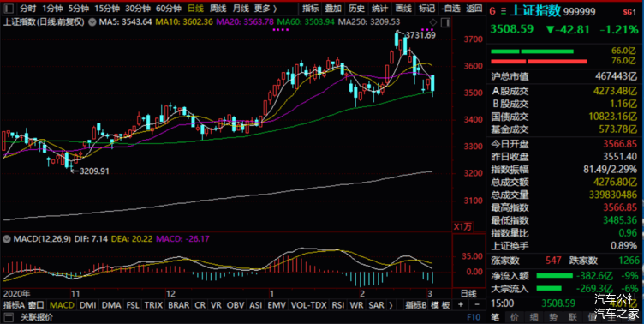Click the 画线 drawing tools button

tap(403, 9)
